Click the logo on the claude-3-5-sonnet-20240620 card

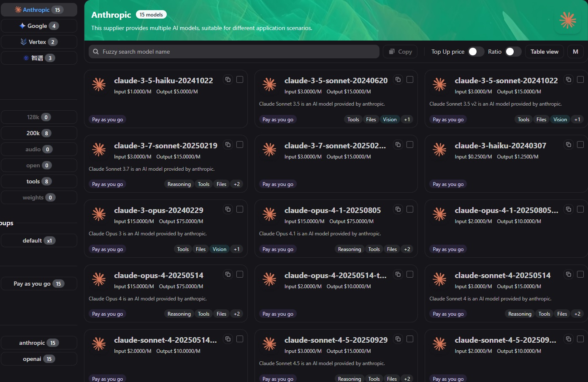point(269,85)
